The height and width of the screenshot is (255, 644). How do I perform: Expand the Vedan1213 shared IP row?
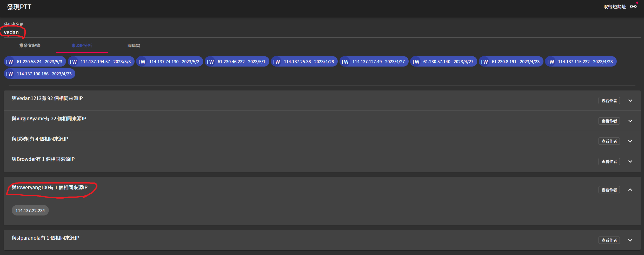click(630, 101)
